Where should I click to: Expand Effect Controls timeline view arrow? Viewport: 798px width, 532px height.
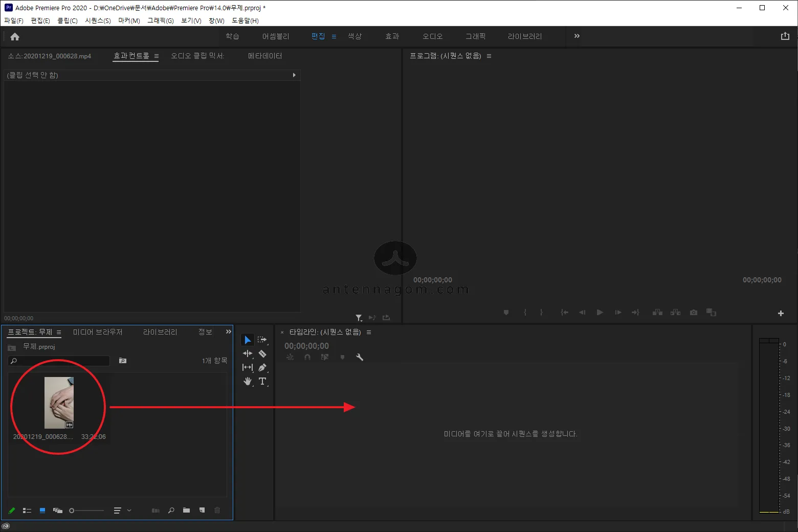click(294, 75)
